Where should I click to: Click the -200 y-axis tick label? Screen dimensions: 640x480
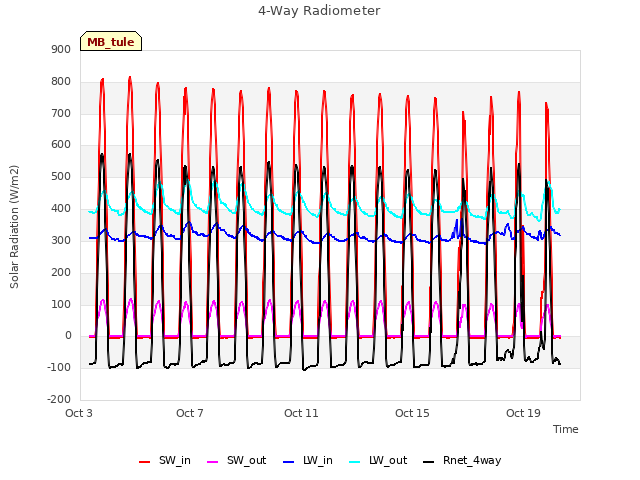(x=59, y=400)
